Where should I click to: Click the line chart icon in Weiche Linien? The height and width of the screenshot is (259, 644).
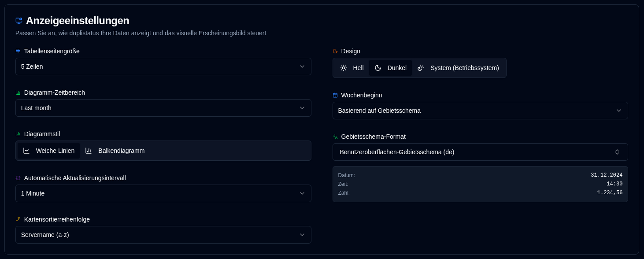(26, 151)
